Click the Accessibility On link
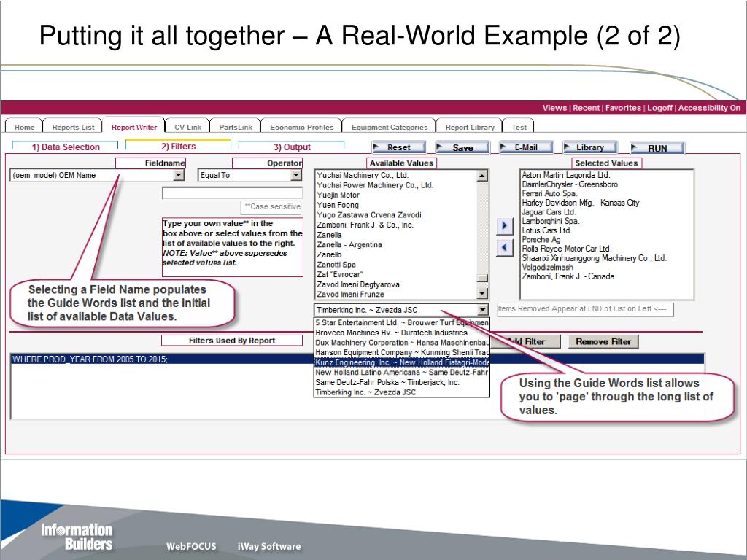Screen dimensions: 747x560 [x=709, y=108]
